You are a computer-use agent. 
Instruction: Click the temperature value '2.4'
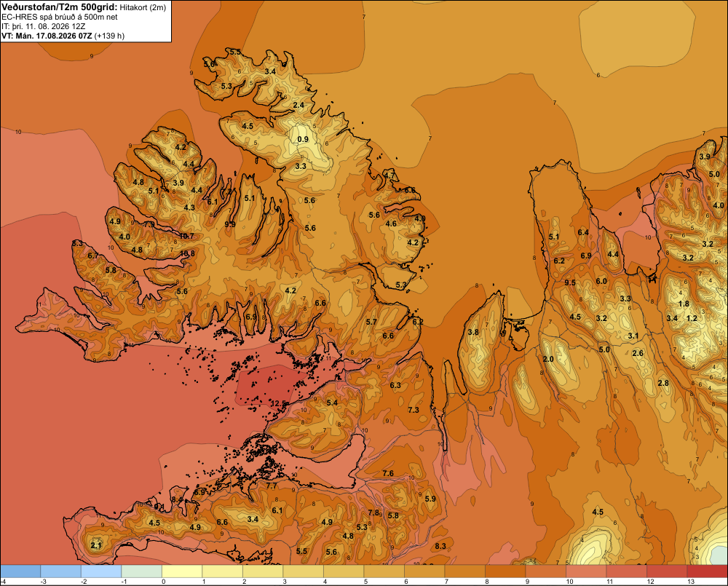pos(298,105)
